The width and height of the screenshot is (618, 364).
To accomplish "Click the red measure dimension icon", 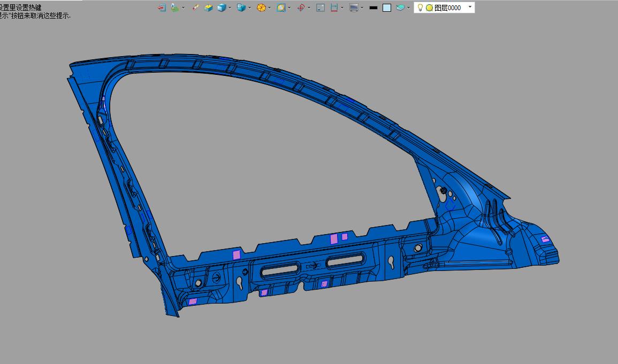I will point(334,7).
